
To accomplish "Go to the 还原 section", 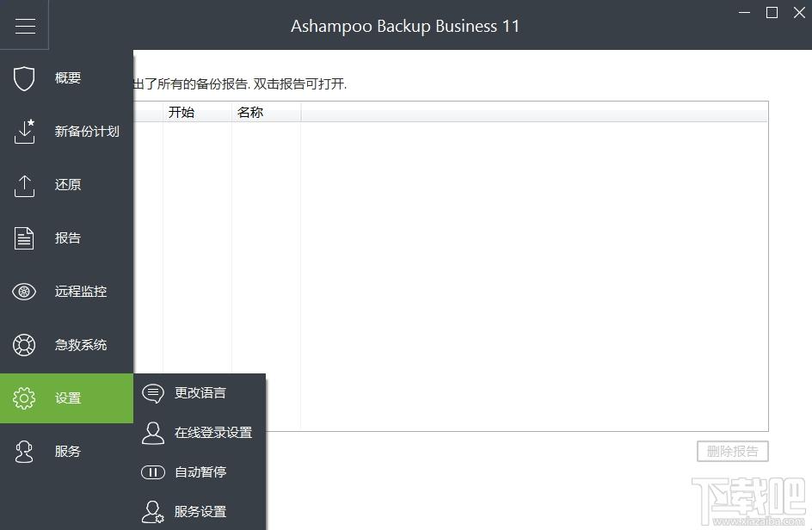I will (x=66, y=185).
